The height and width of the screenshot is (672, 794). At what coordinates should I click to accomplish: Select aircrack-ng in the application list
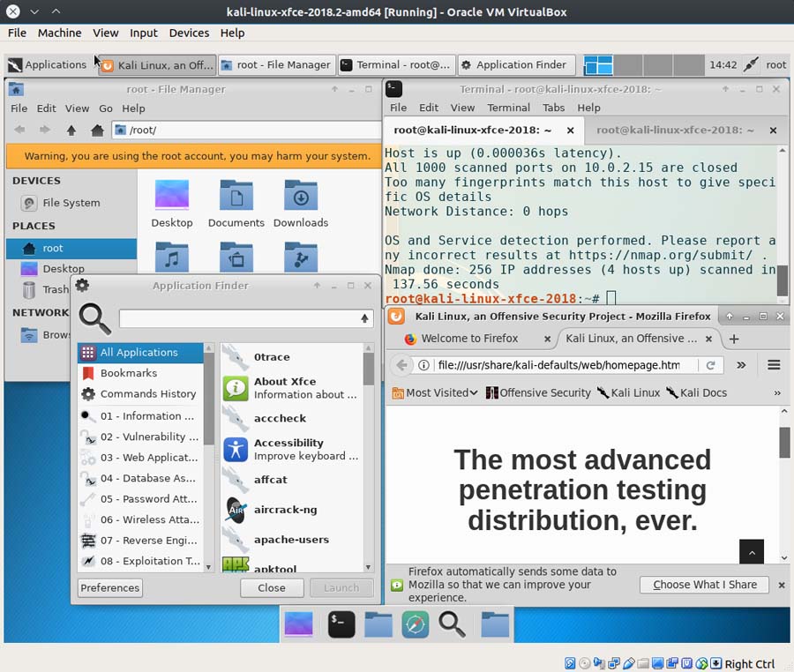(285, 510)
